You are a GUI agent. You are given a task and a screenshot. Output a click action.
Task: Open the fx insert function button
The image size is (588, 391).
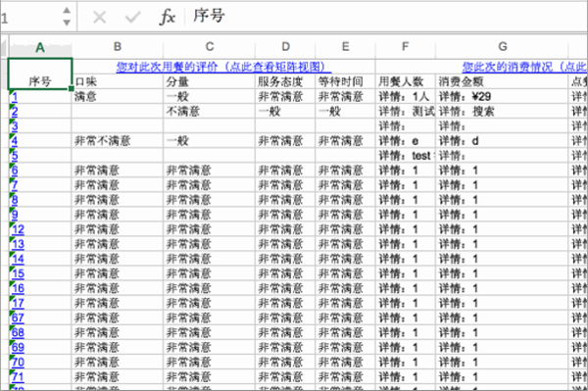[168, 17]
